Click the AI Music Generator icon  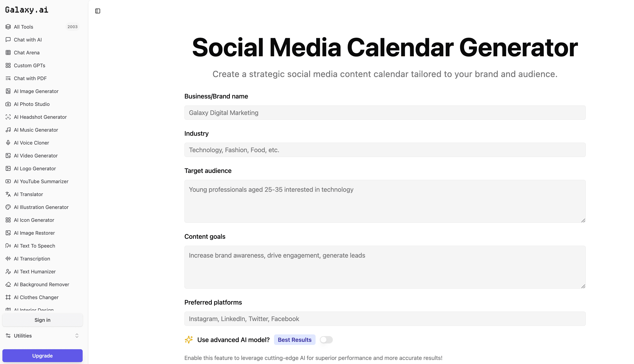click(x=8, y=130)
